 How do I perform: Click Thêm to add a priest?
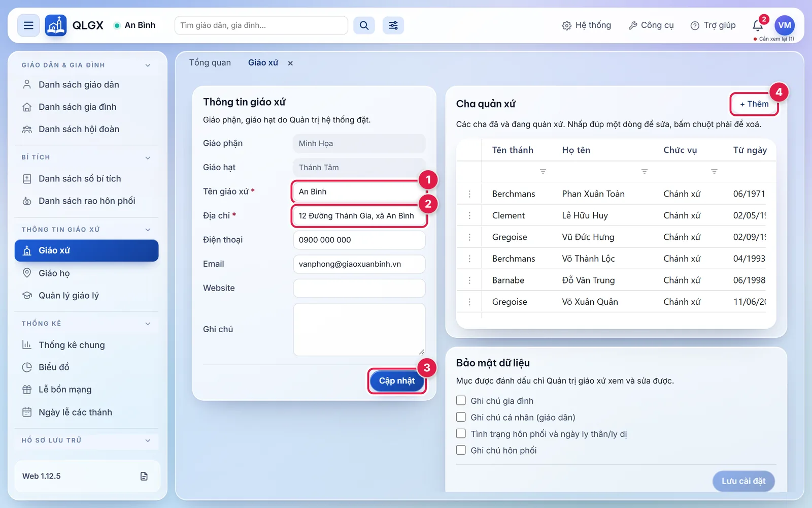(754, 104)
